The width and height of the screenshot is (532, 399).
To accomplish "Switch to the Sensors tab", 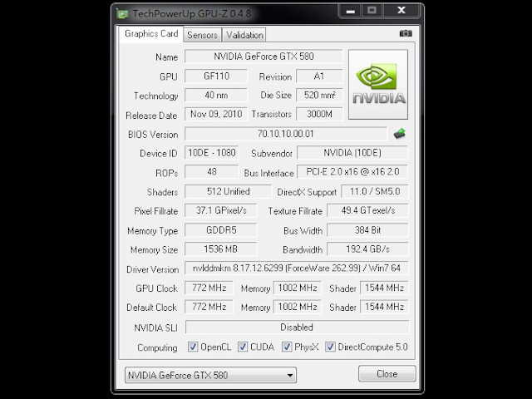I will (202, 35).
